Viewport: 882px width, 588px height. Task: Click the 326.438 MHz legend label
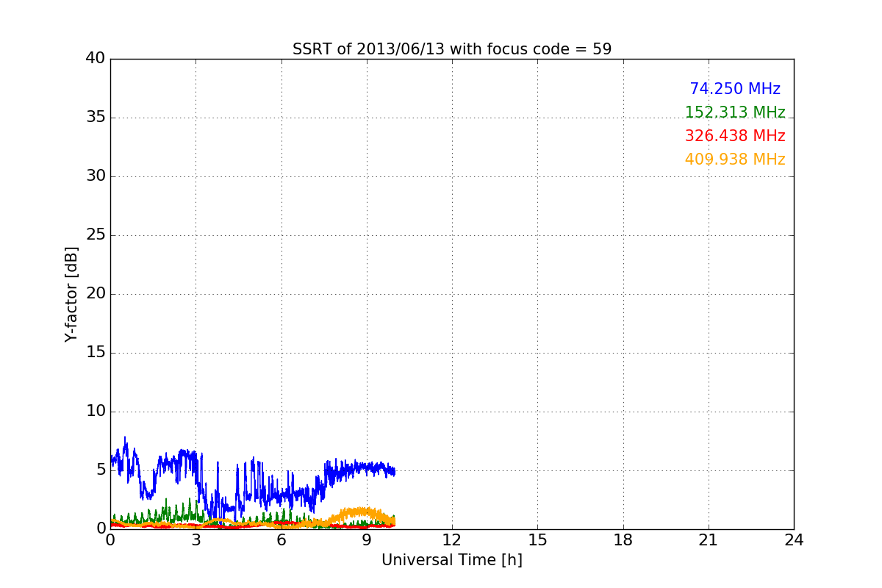735,136
